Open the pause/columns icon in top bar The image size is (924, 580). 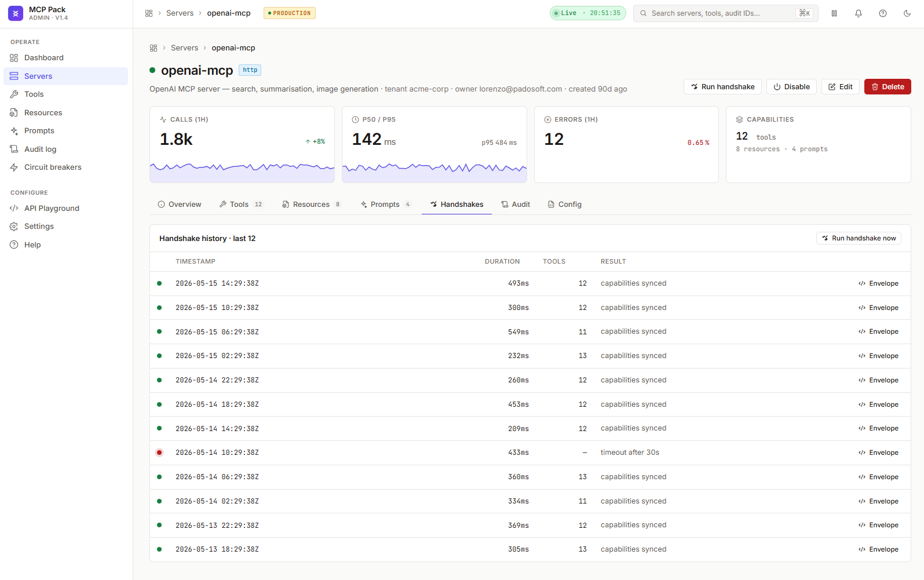[834, 13]
